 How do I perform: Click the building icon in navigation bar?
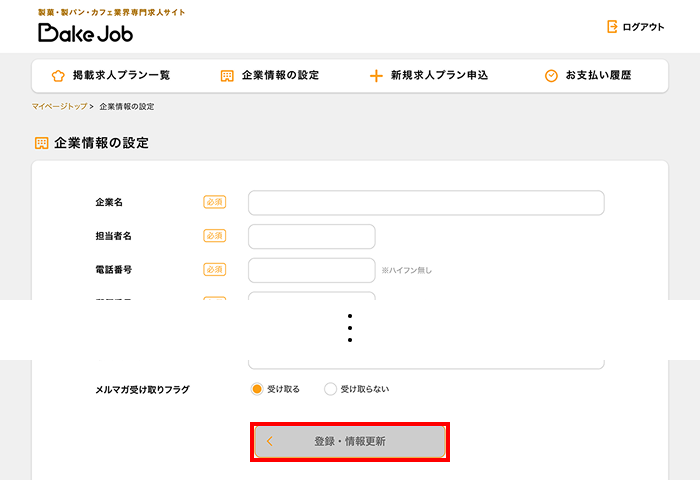[227, 76]
